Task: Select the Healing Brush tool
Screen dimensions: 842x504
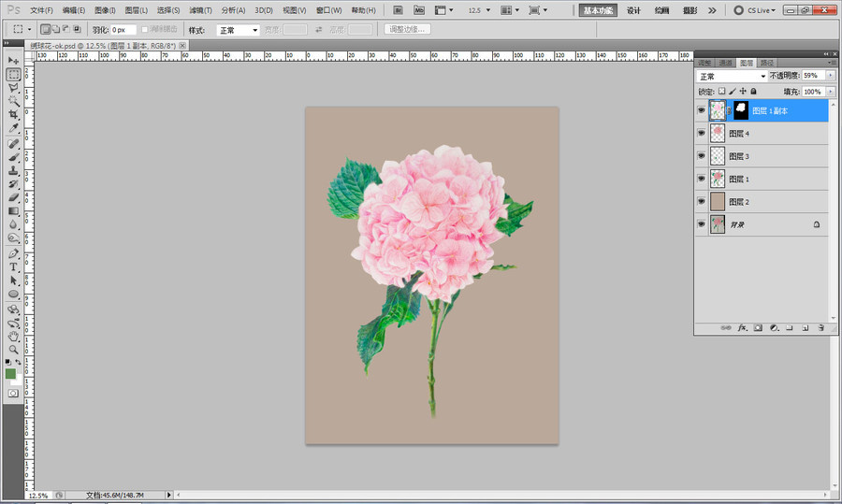Action: point(13,143)
